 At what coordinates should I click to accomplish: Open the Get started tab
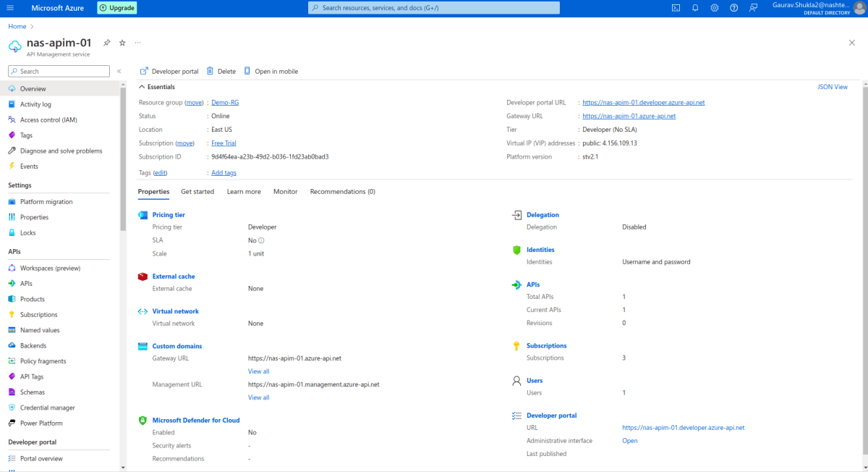[x=197, y=191]
